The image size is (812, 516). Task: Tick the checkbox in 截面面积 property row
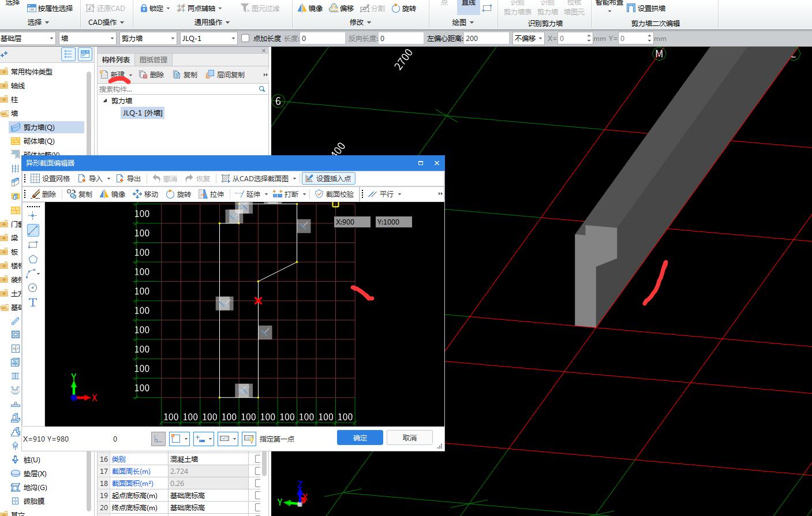coord(258,483)
